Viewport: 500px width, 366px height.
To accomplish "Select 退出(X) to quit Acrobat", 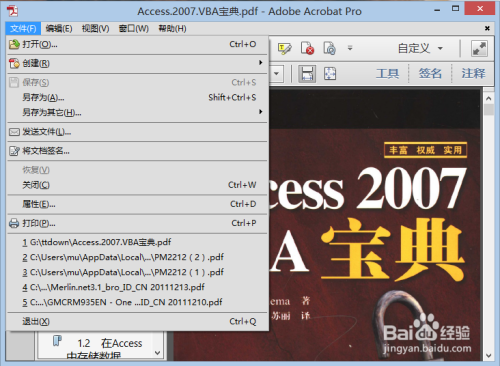I will point(137,321).
